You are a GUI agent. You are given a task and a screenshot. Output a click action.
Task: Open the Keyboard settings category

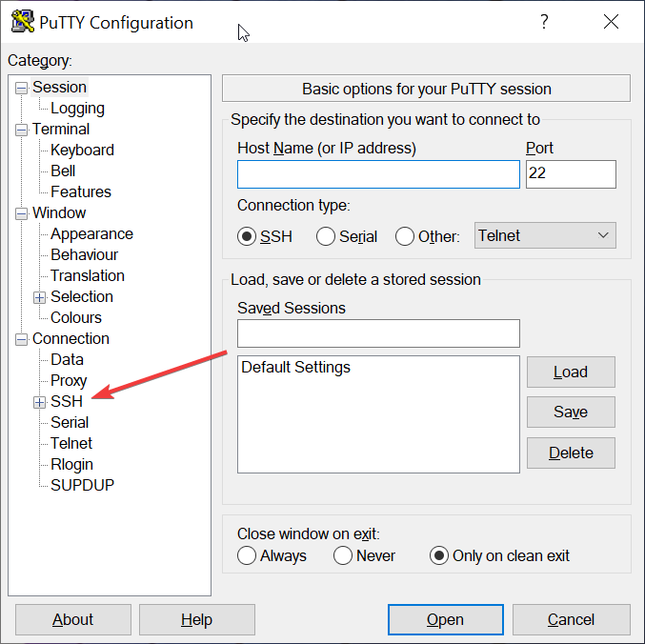coord(82,151)
